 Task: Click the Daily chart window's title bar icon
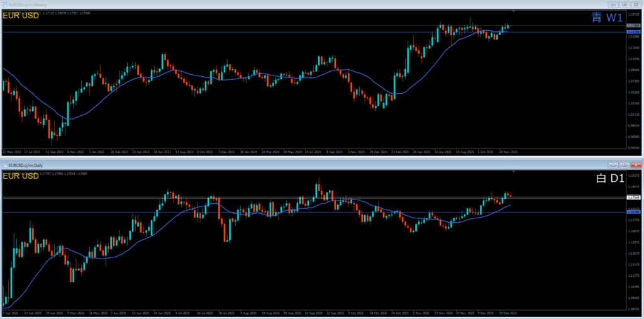tap(5, 165)
